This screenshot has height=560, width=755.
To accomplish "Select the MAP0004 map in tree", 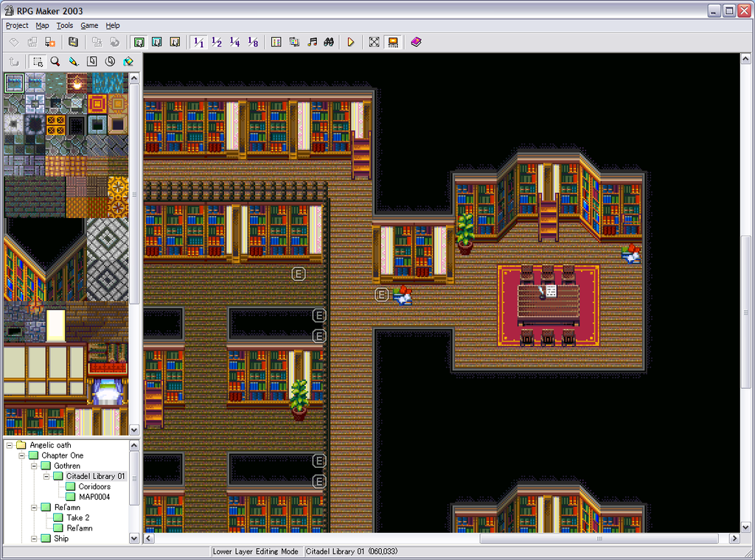I will pyautogui.click(x=94, y=497).
